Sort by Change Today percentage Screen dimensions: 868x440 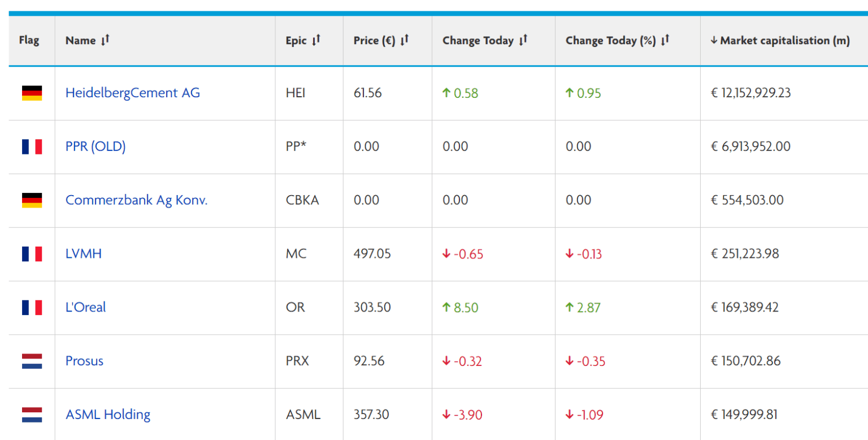click(666, 40)
